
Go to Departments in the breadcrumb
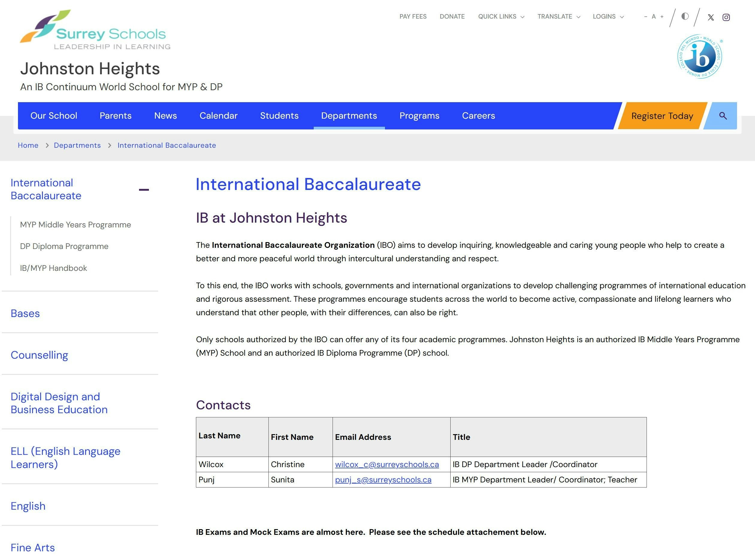pyautogui.click(x=77, y=145)
